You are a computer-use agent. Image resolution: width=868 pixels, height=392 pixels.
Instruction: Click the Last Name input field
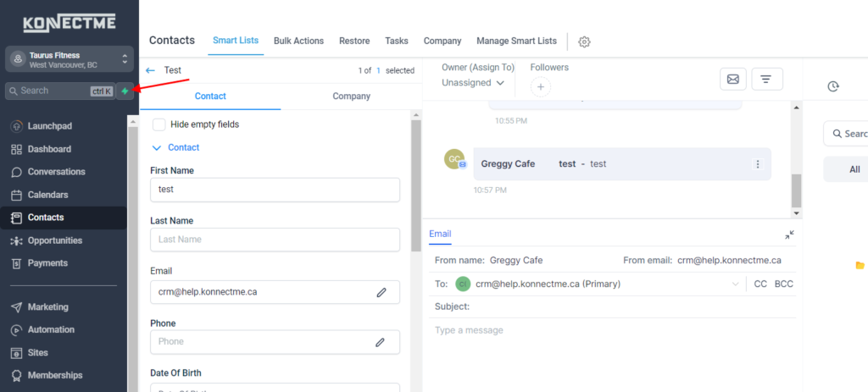click(x=275, y=240)
